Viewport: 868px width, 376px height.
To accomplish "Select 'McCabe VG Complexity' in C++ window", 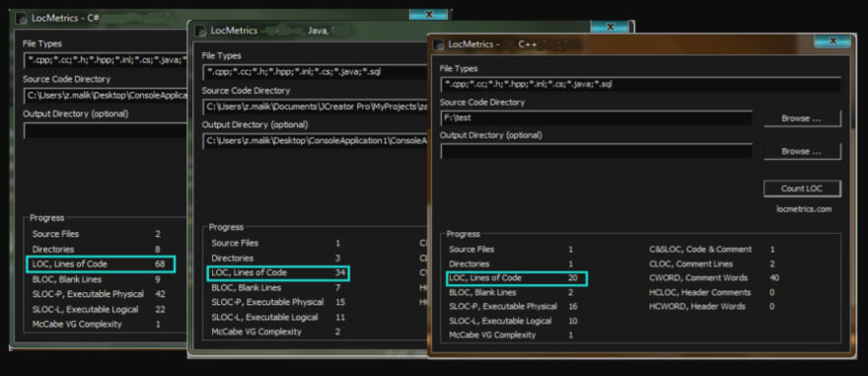I will coord(492,335).
